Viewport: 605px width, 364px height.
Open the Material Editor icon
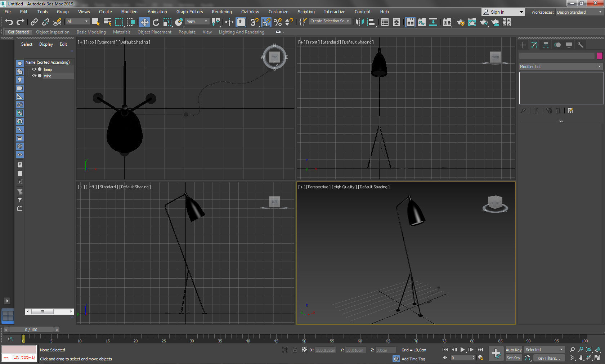(x=447, y=22)
